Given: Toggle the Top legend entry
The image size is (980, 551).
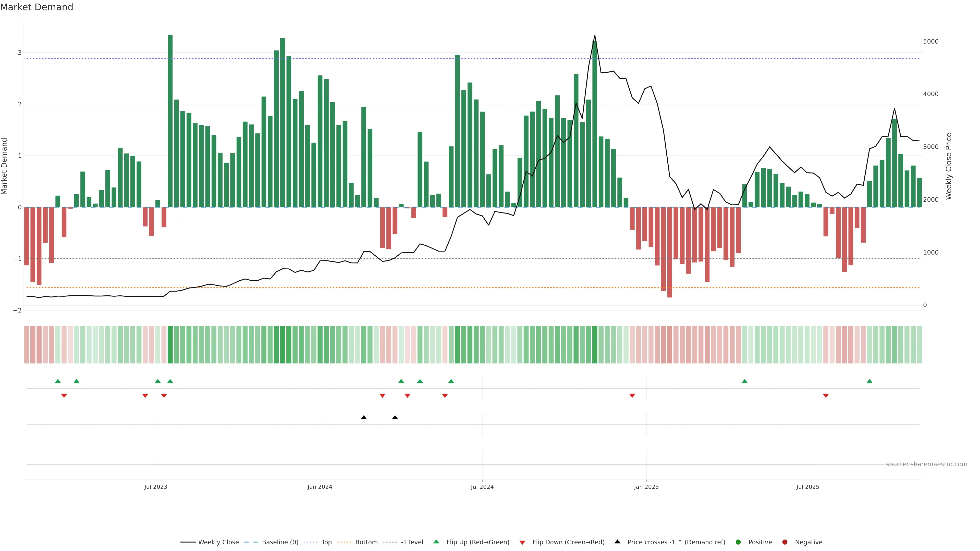Looking at the screenshot, I should (x=326, y=542).
